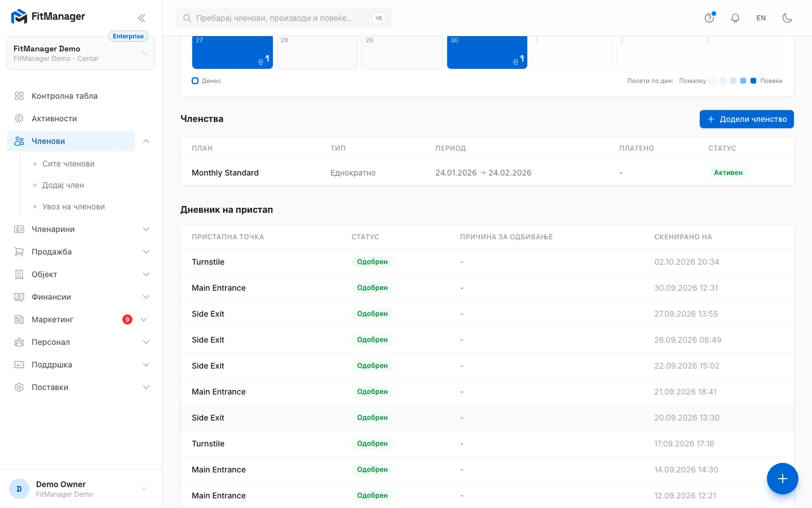Click the Членарини card icon

[x=19, y=229]
